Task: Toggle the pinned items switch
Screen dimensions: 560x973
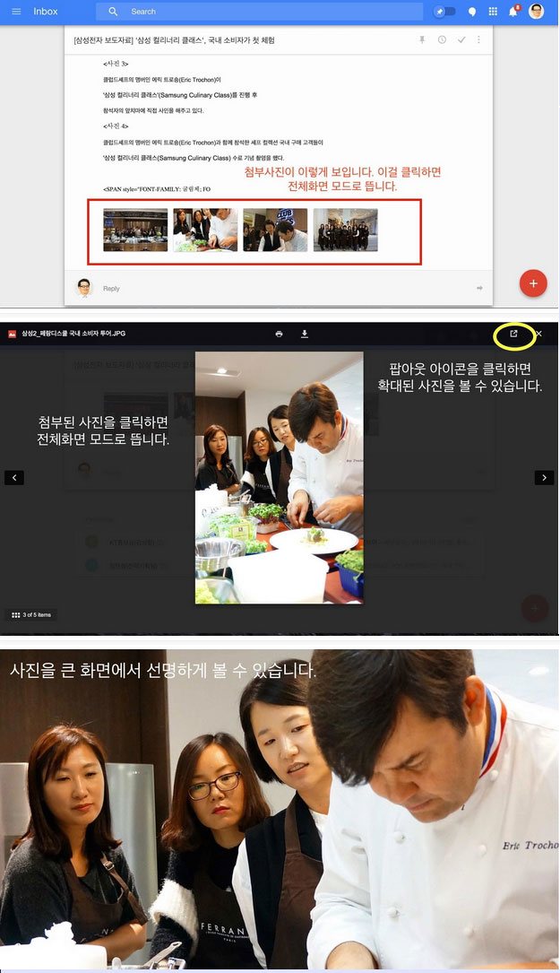Action: click(444, 12)
